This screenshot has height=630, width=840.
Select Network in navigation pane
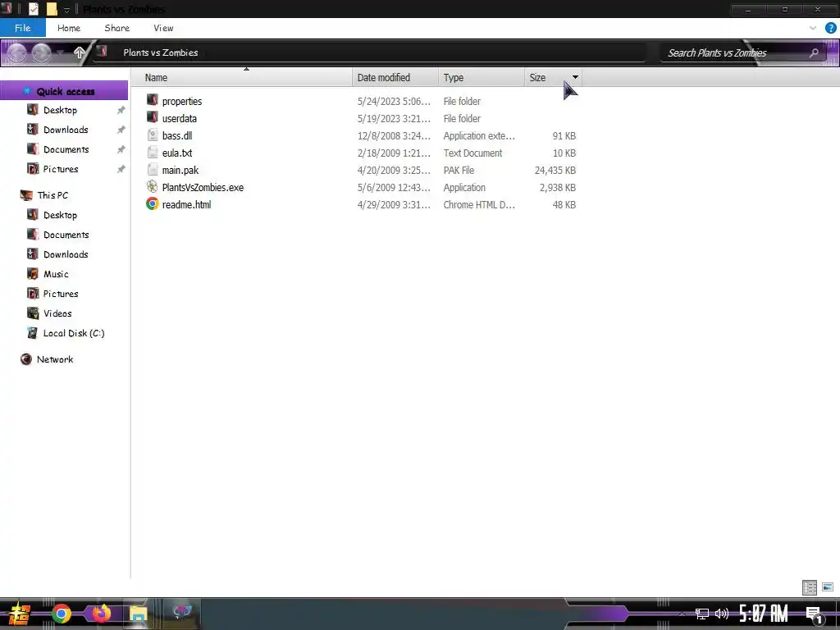55,359
